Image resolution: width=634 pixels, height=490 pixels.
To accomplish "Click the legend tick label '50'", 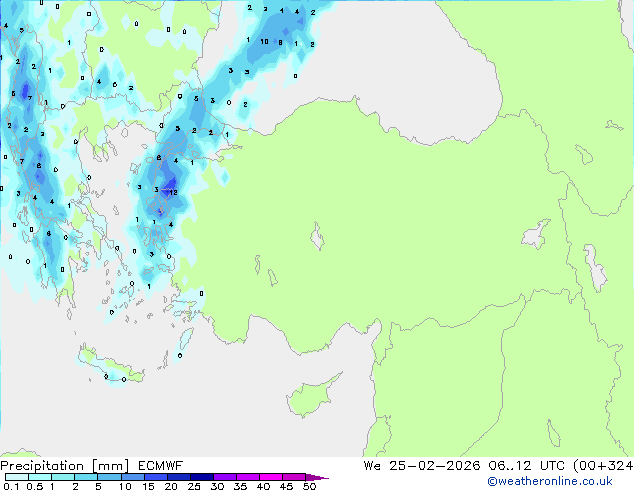I will pyautogui.click(x=309, y=486).
